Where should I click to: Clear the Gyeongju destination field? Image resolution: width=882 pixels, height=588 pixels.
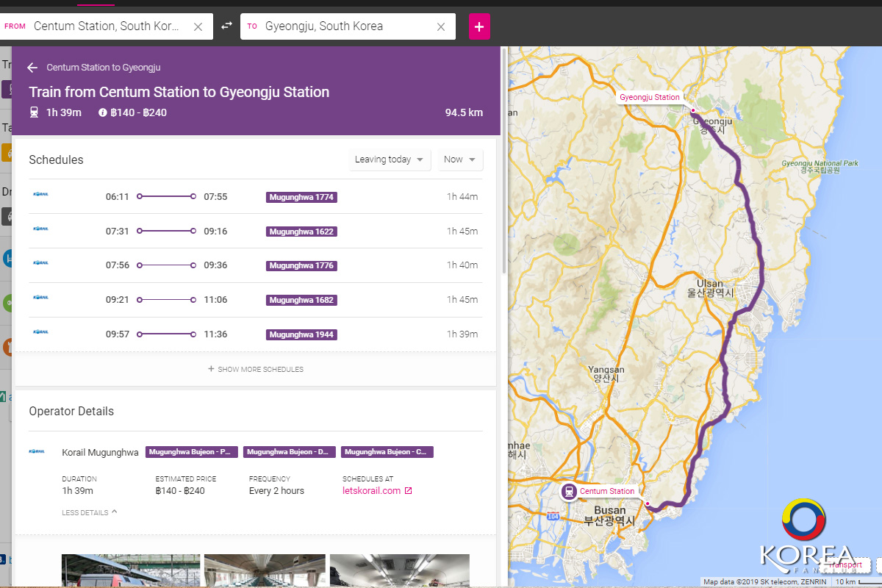point(441,26)
